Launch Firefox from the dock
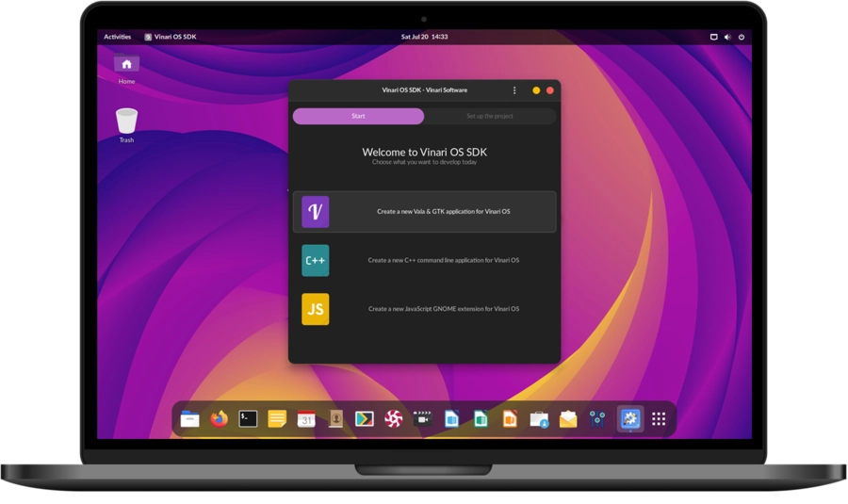The width and height of the screenshot is (848, 504). tap(219, 418)
